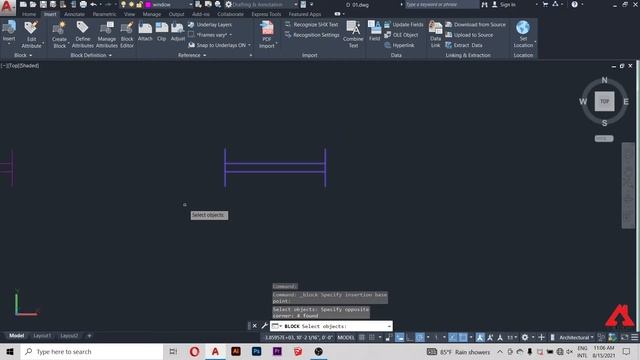Open the Insert block tool
This screenshot has width=640, height=360.
click(9, 32)
